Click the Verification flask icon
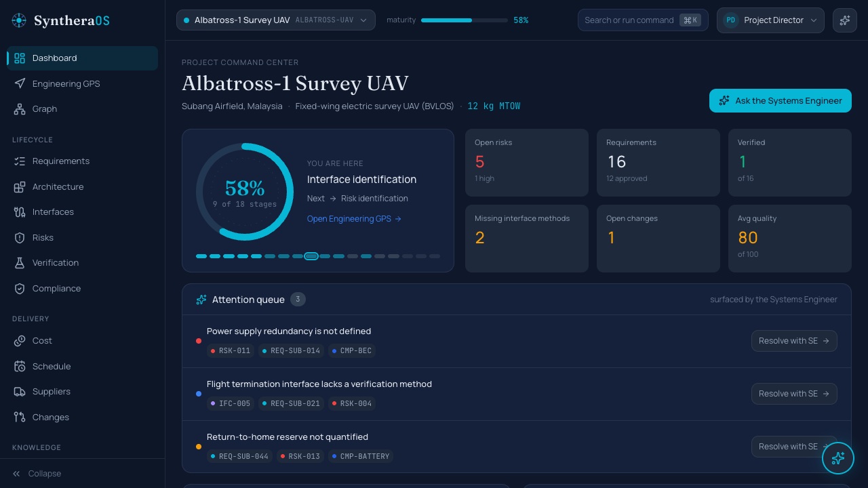Viewport: 868px width, 488px height. coord(20,263)
